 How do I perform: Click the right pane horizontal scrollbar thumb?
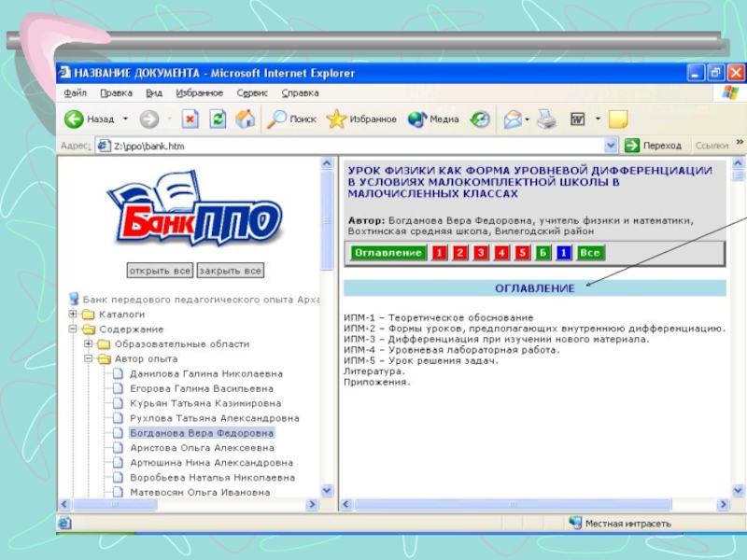513,504
